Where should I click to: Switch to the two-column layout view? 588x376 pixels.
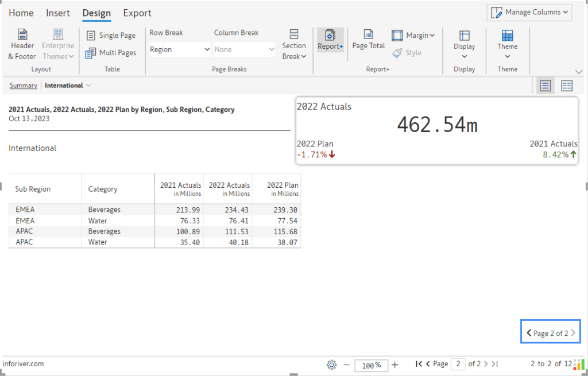tap(566, 85)
